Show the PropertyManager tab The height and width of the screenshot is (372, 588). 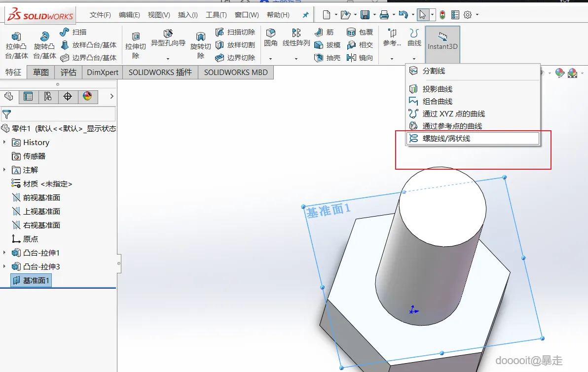point(28,96)
